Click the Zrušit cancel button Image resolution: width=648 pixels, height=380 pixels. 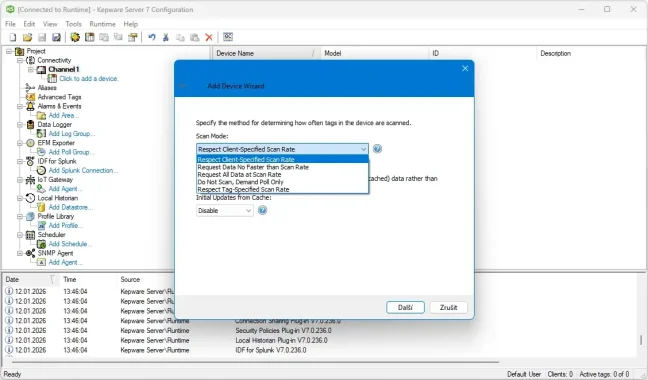point(448,307)
